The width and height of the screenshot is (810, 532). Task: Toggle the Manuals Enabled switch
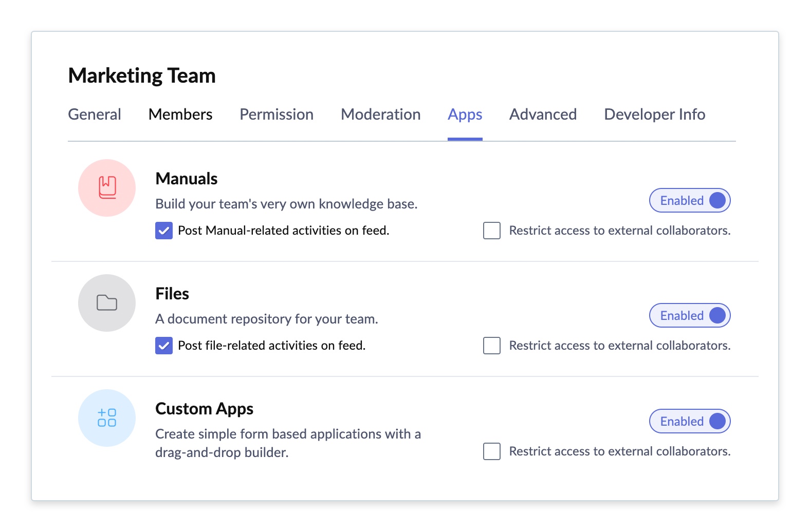(690, 200)
